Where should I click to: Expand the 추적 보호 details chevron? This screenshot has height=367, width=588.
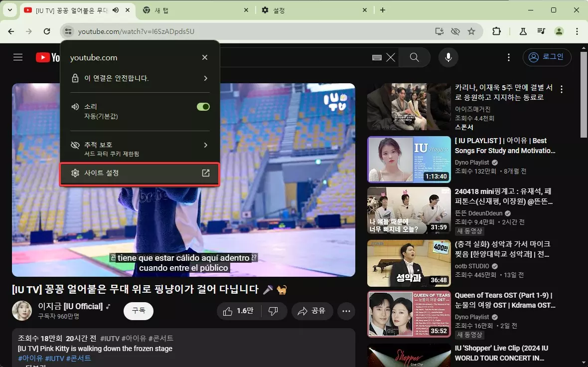(x=205, y=145)
